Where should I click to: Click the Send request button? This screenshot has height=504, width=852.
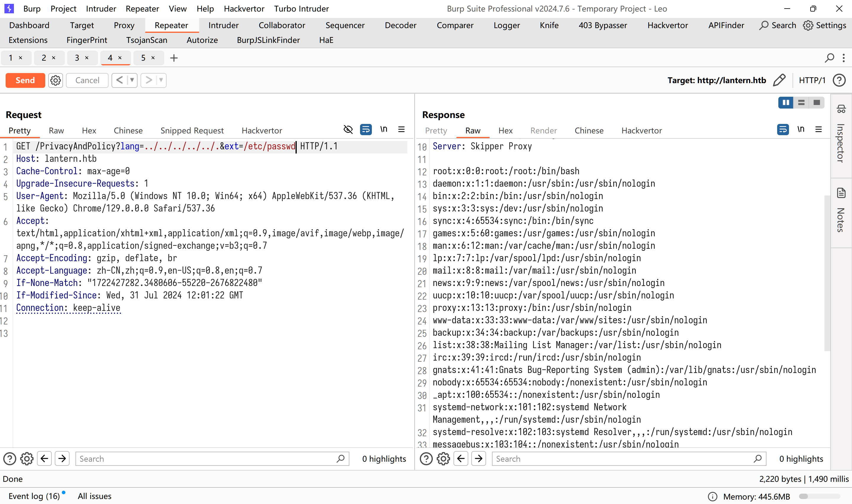point(25,80)
